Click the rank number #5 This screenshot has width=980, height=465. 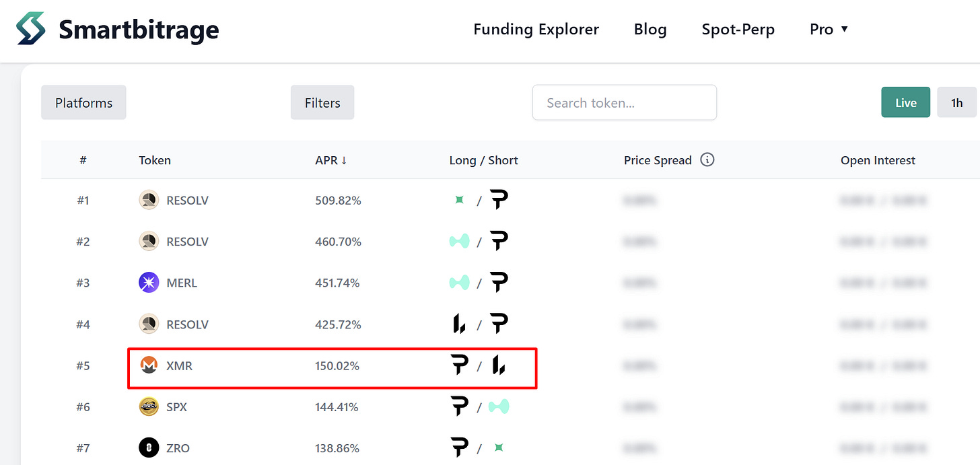coord(83,366)
